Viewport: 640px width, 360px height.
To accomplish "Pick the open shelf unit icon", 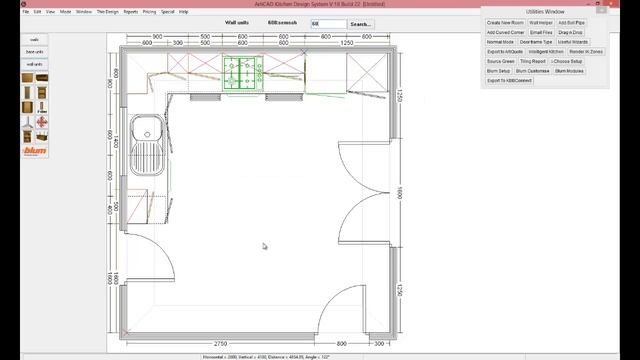I will (42, 93).
